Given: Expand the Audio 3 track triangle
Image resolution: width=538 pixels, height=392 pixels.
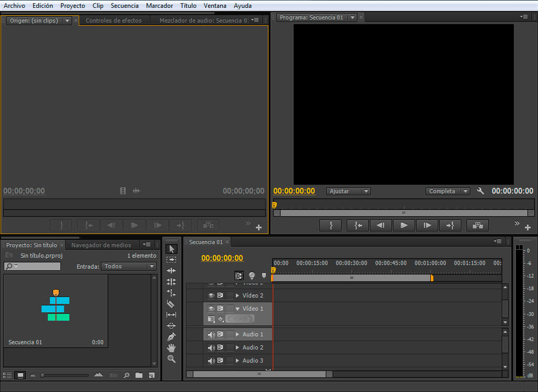Looking at the screenshot, I should pos(237,361).
